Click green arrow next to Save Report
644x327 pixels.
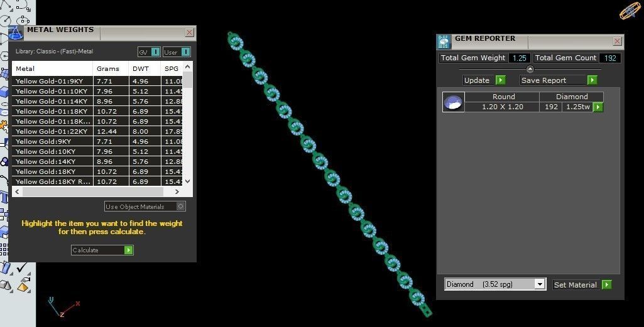point(592,80)
